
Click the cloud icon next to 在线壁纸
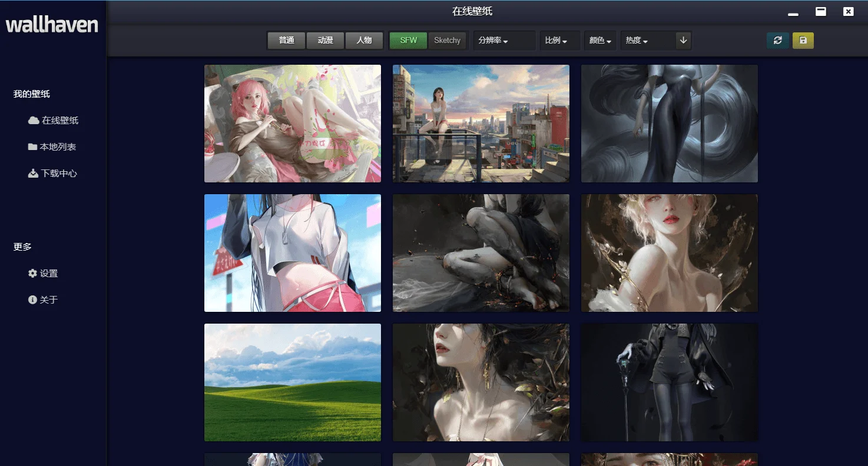34,120
